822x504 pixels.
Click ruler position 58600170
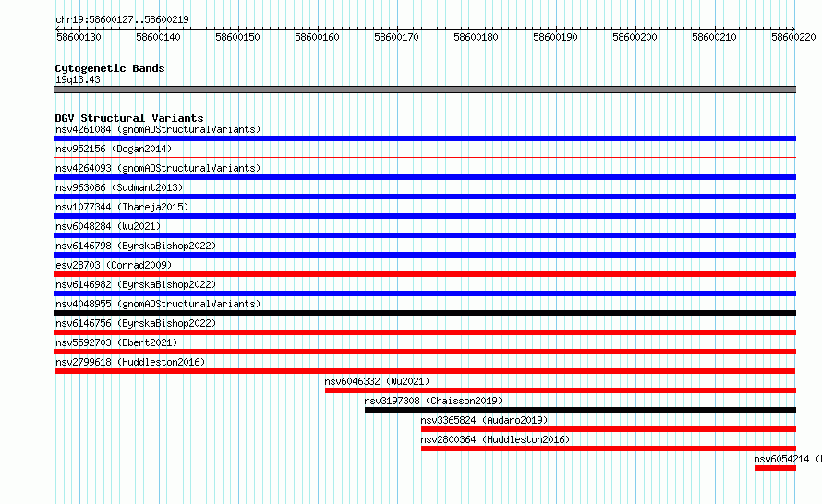point(396,37)
